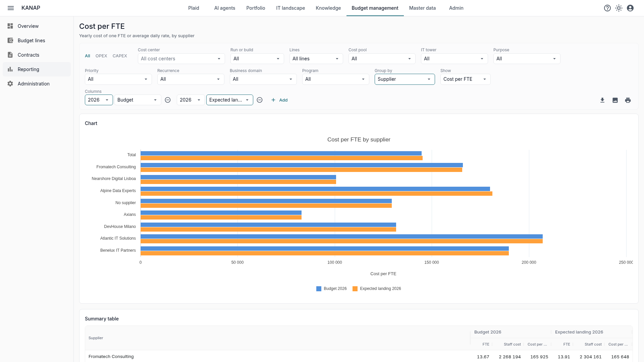Open the Run or build dropdown

(x=257, y=59)
